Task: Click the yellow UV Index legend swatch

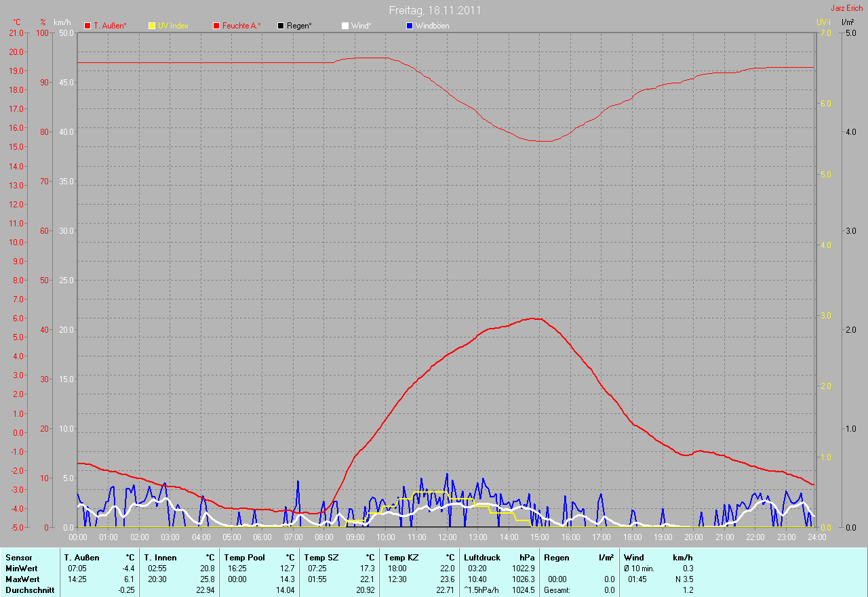Action: click(x=152, y=26)
